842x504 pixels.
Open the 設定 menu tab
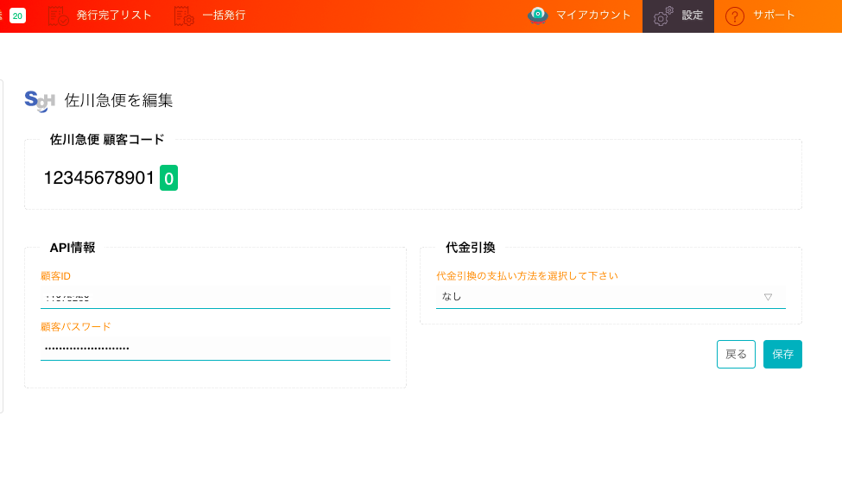click(678, 16)
